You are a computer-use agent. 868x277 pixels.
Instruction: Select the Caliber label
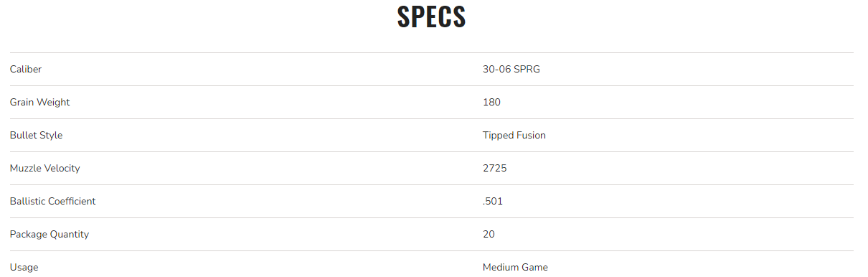coord(26,69)
